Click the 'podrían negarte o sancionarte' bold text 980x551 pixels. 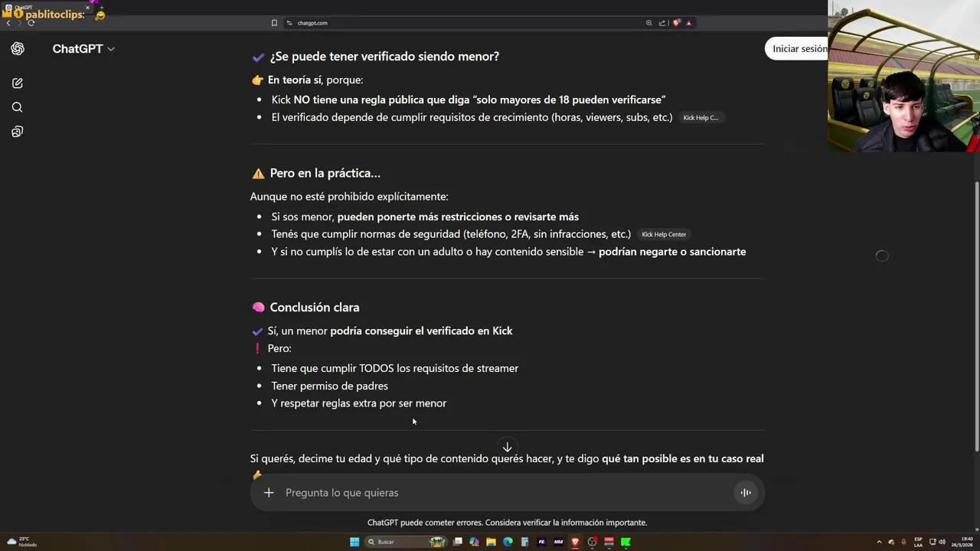(672, 252)
